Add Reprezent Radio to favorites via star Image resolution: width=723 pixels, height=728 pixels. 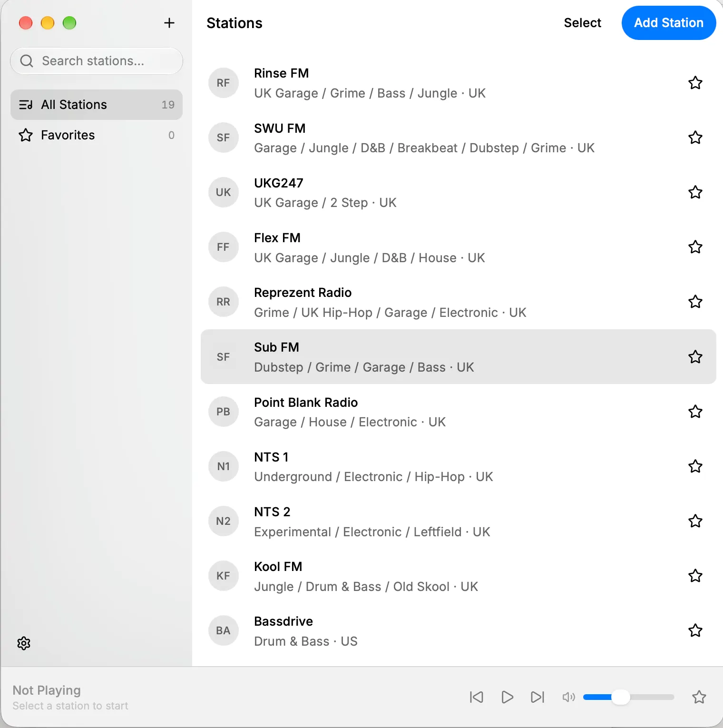(x=695, y=302)
